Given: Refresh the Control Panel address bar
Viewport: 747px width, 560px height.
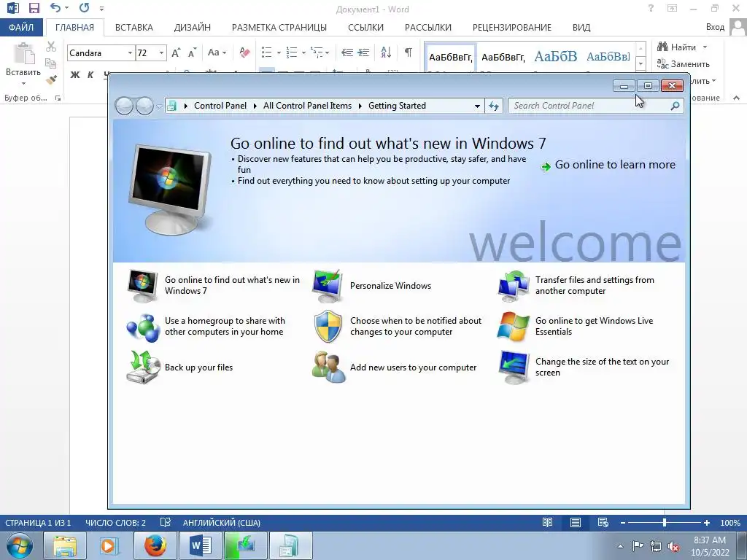Looking at the screenshot, I should (494, 106).
